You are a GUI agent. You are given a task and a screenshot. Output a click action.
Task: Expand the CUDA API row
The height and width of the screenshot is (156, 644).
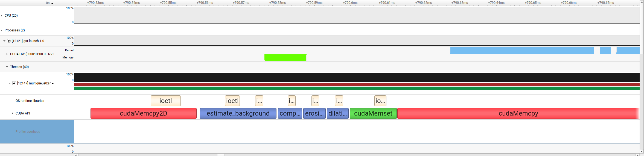(x=13, y=113)
